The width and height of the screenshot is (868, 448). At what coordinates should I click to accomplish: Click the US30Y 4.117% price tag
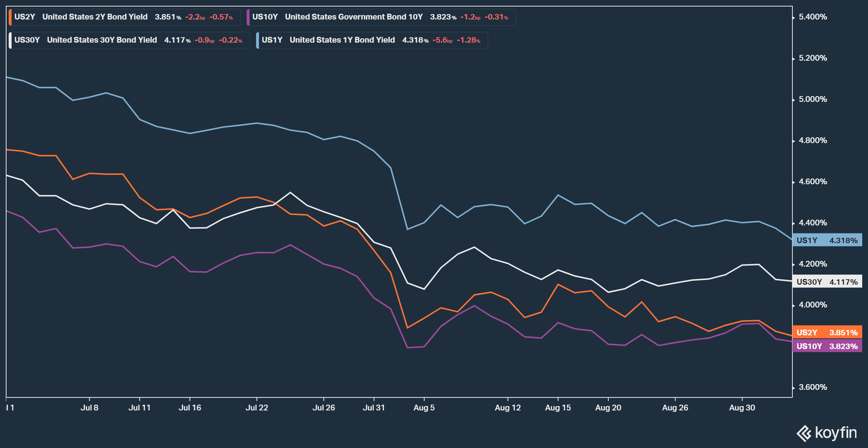point(827,282)
